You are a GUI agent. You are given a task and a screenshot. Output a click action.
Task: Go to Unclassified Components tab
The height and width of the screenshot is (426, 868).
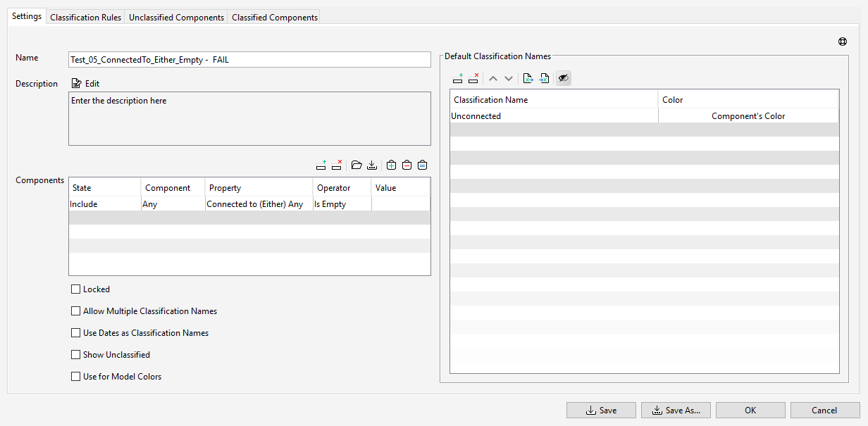click(x=177, y=17)
